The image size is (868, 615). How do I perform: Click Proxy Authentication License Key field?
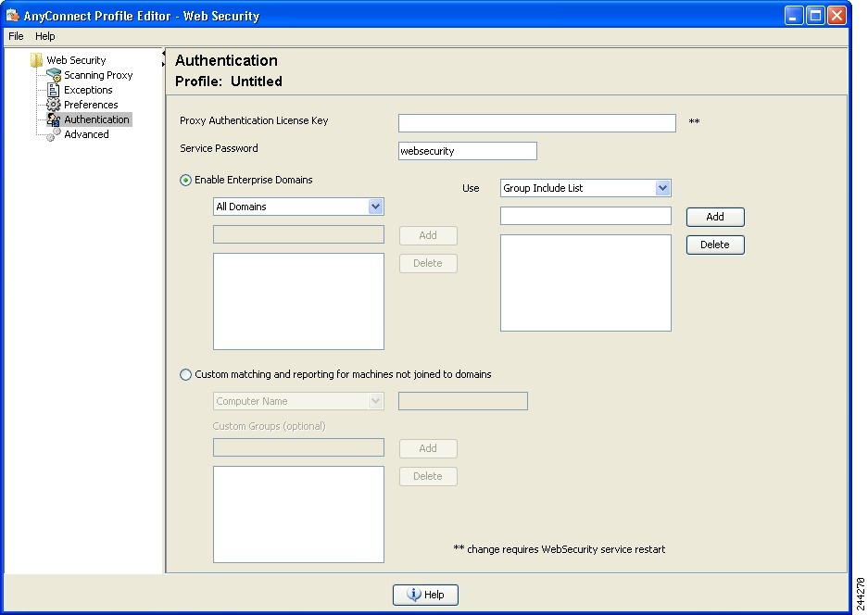tap(537, 123)
